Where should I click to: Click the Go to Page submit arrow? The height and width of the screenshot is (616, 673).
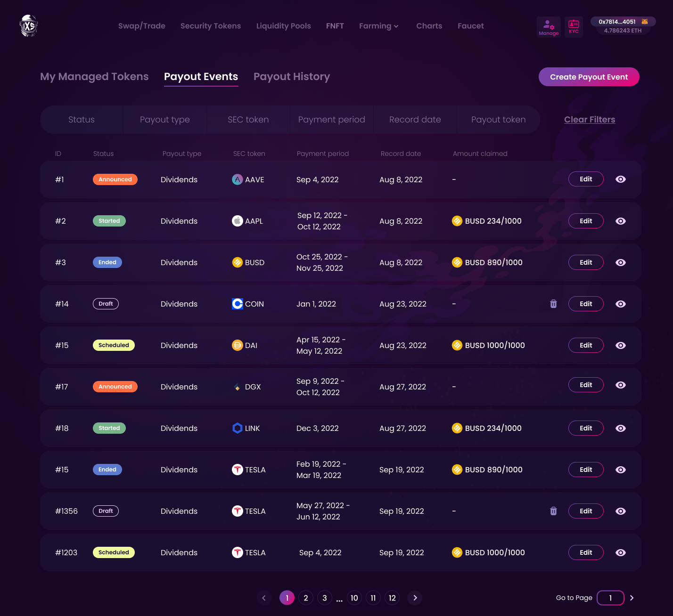(x=632, y=598)
